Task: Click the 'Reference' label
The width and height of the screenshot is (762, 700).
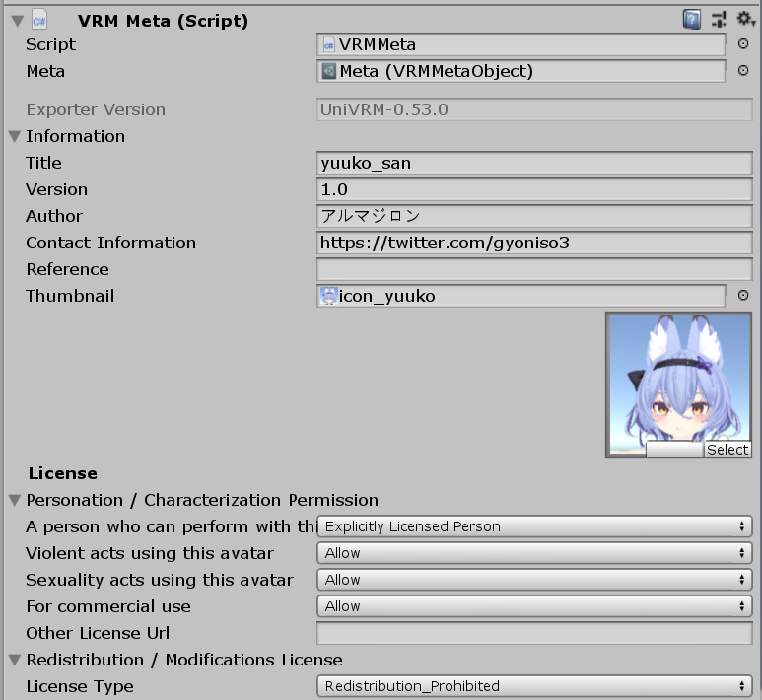Action: (x=68, y=269)
